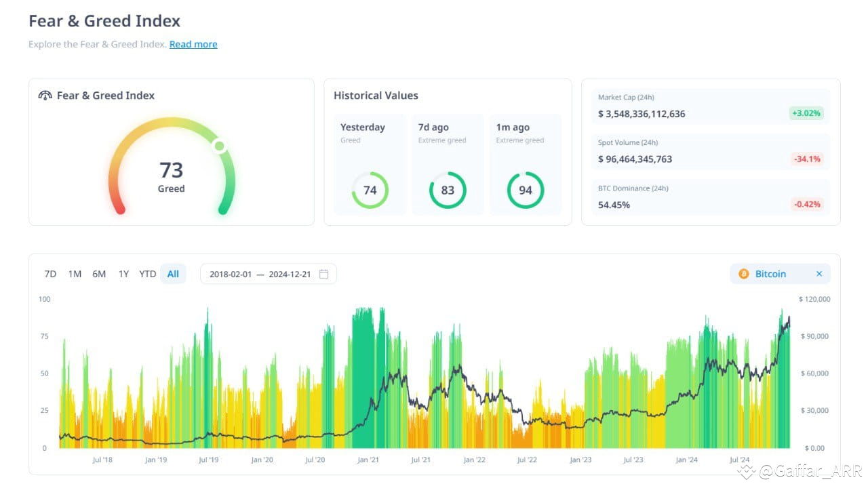Open the Read more link
The height and width of the screenshot is (486, 868).
[x=193, y=44]
